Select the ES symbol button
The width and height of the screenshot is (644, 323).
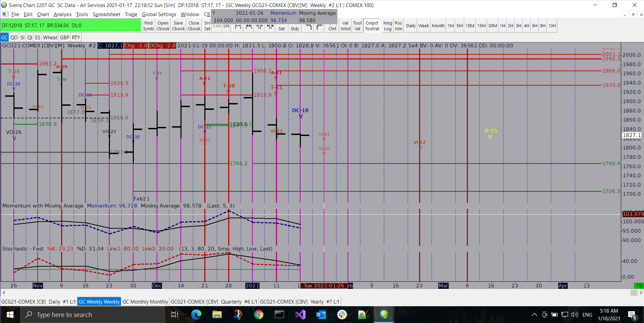click(38, 37)
